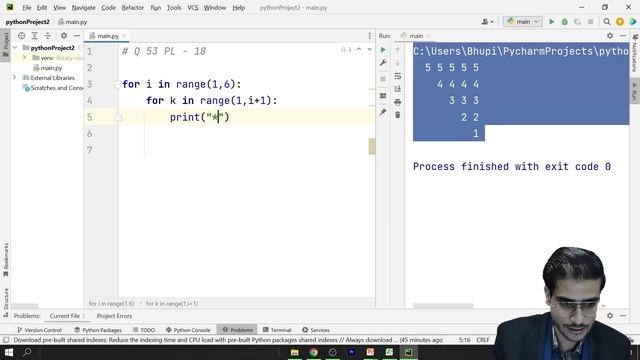Screen dimensions: 640x360
Task: Collapse the pythonProject2 tree node
Action: pos(15,48)
